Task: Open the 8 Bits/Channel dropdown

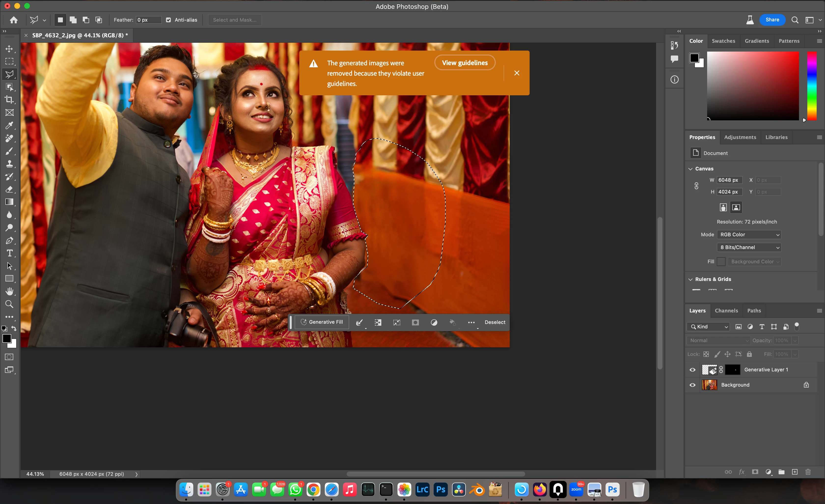Action: (749, 248)
